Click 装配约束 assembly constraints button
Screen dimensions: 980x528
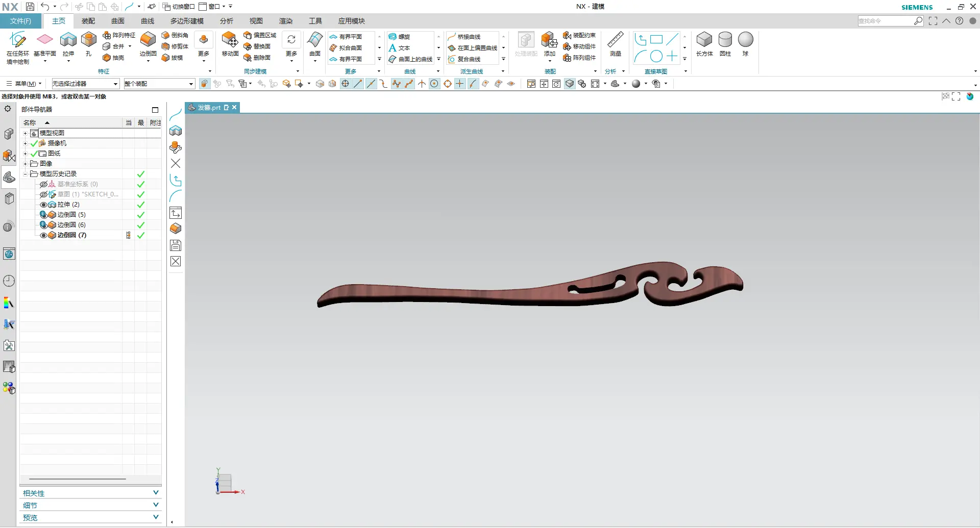[579, 35]
